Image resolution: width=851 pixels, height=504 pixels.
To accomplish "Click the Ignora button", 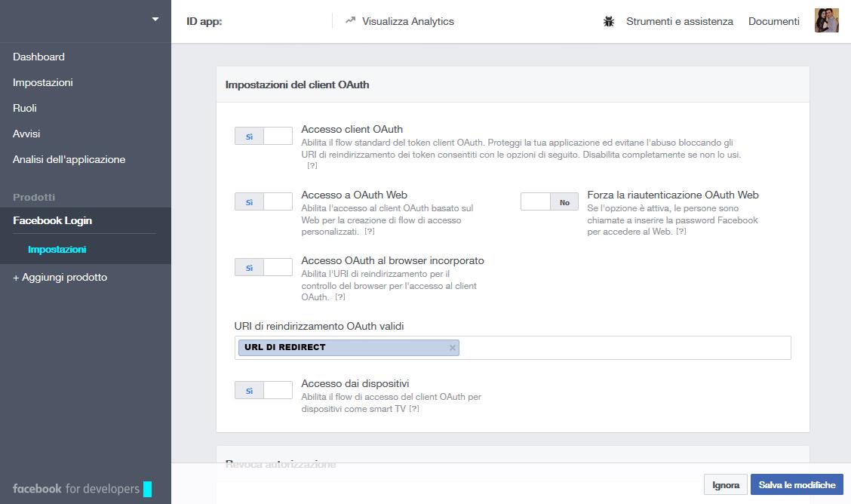I will coord(726,485).
